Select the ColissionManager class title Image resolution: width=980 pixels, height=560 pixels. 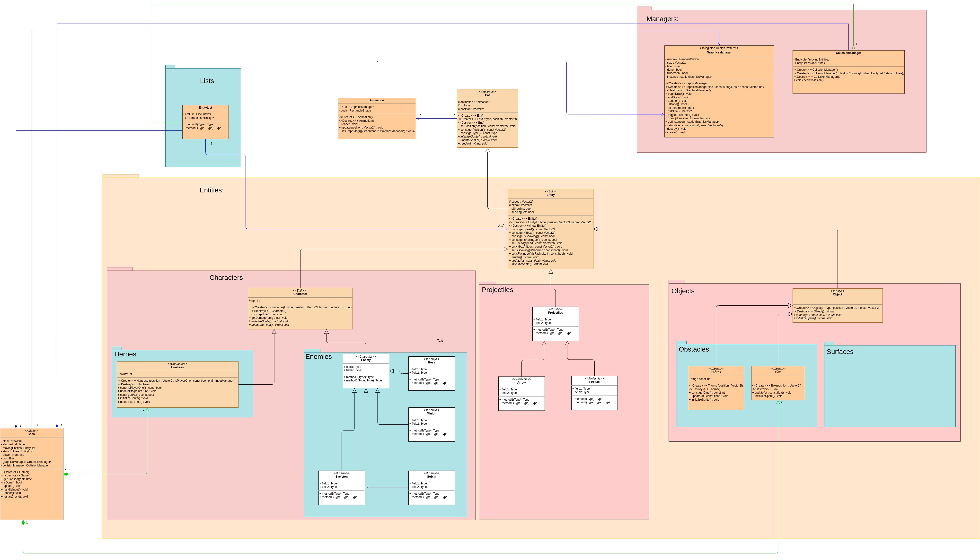[x=848, y=53]
